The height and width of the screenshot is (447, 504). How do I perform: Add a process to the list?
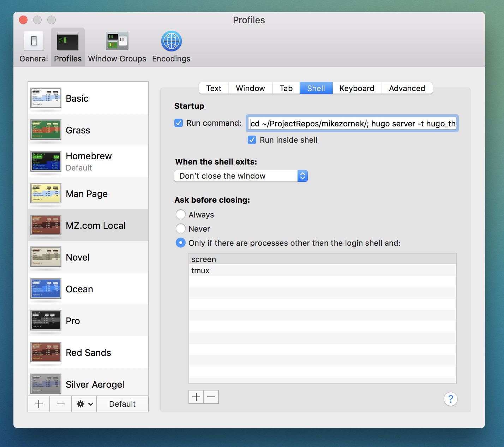(x=196, y=397)
